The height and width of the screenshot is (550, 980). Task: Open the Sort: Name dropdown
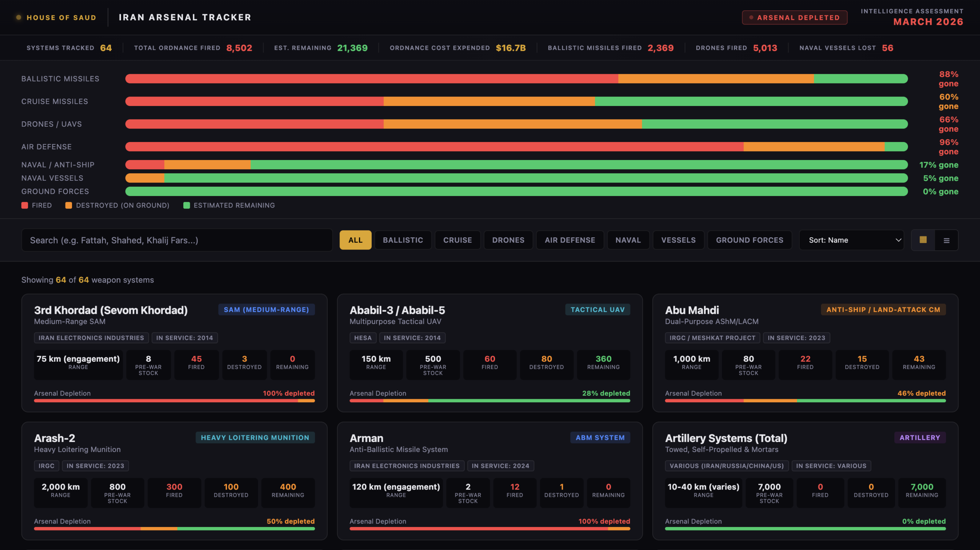point(851,240)
